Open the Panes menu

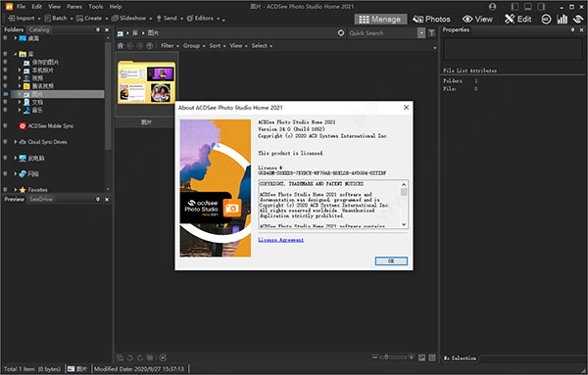[74, 7]
